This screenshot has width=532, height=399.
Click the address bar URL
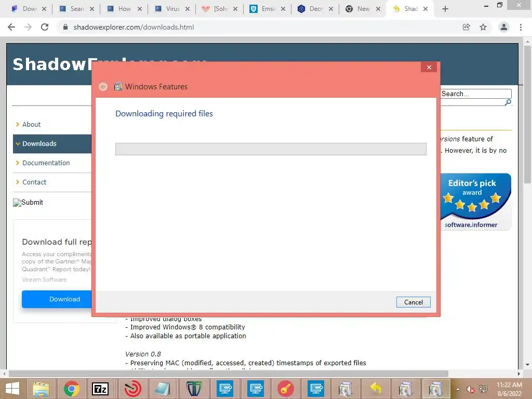(134, 27)
